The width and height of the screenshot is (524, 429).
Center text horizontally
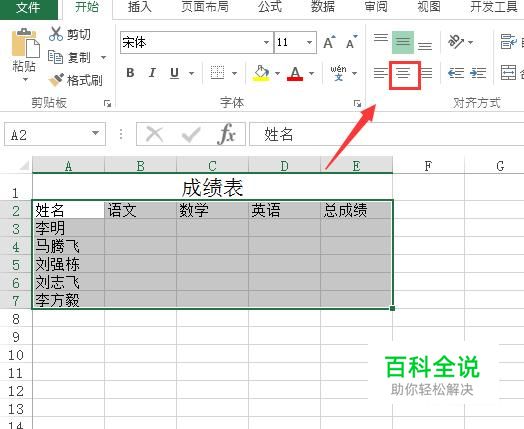tap(403, 73)
